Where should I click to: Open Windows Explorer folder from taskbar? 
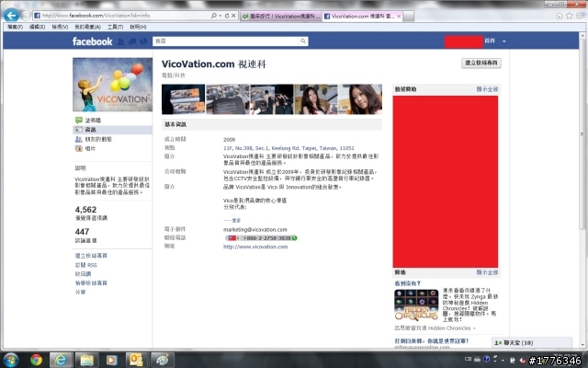86,360
